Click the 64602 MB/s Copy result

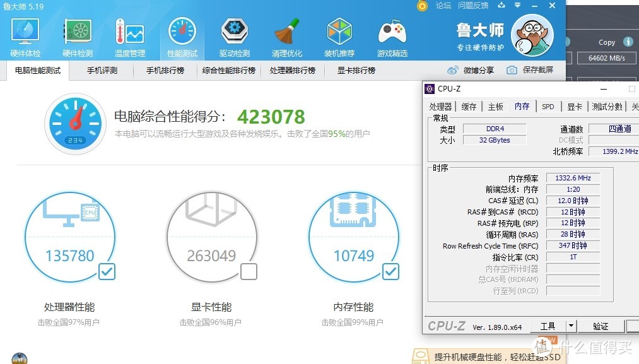pos(606,58)
